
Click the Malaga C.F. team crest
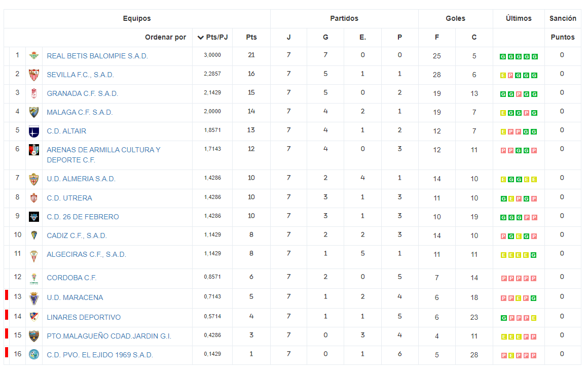[34, 112]
